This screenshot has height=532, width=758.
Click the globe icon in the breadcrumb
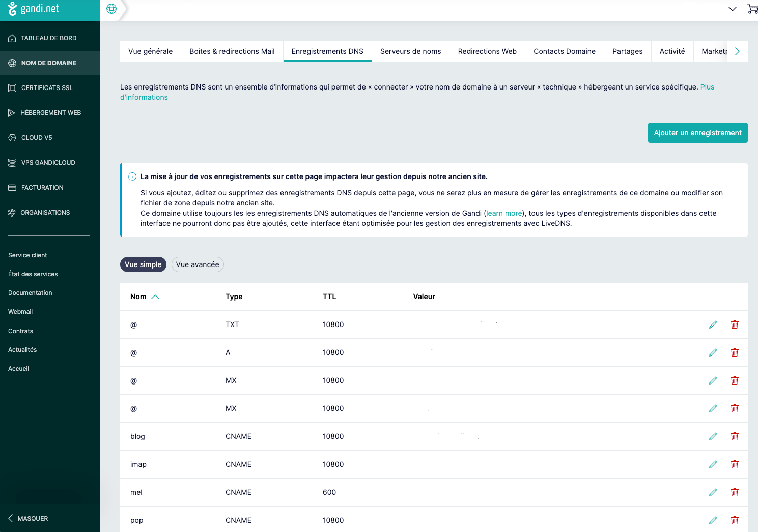111,9
